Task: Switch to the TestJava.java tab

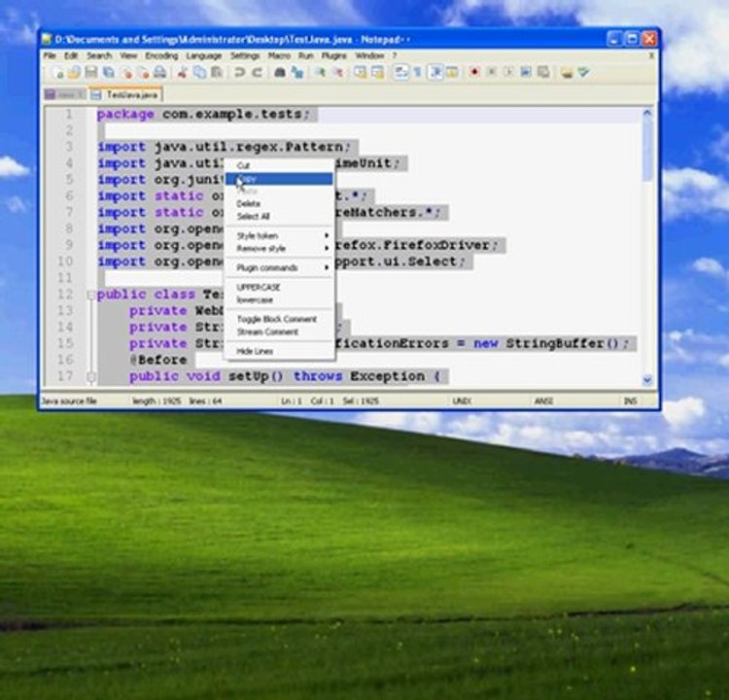Action: tap(125, 94)
